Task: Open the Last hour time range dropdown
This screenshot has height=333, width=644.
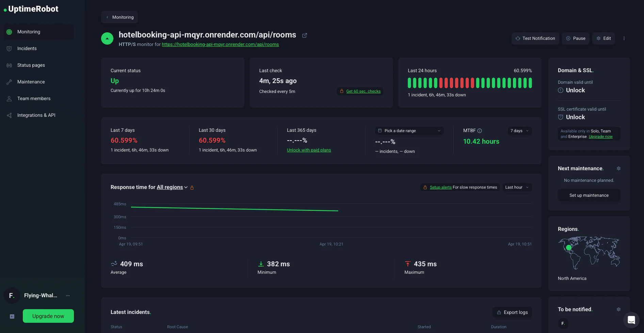Action: pyautogui.click(x=517, y=187)
